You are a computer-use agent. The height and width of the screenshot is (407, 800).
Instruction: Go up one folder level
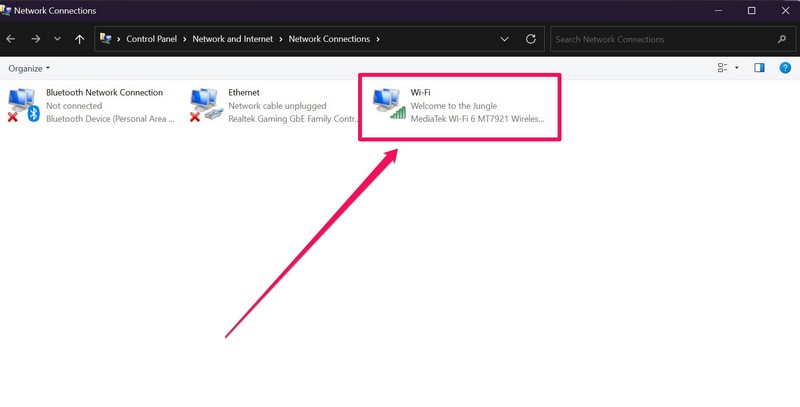pos(79,39)
